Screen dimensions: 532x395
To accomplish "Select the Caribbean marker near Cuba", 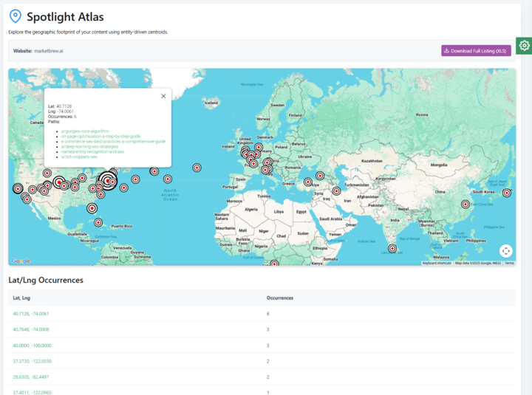I will 98,222.
